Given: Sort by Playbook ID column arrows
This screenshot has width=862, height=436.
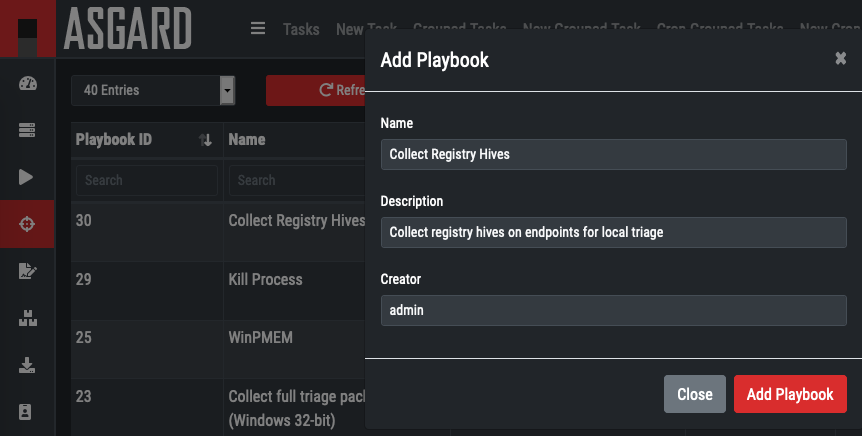Looking at the screenshot, I should click(205, 141).
